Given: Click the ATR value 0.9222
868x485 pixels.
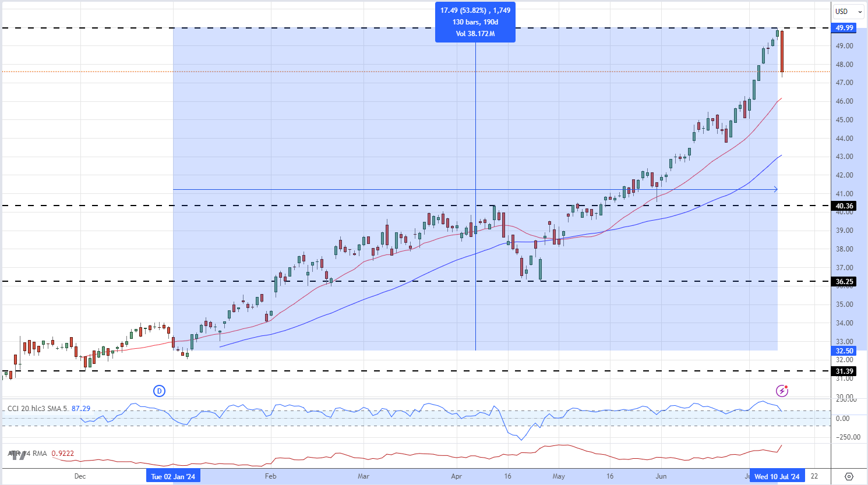Looking at the screenshot, I should pos(63,454).
